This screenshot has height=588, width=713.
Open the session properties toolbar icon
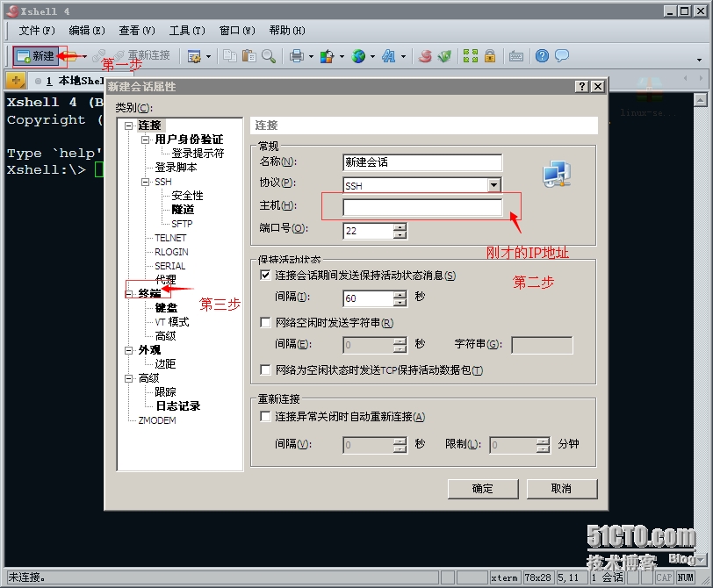coord(194,56)
